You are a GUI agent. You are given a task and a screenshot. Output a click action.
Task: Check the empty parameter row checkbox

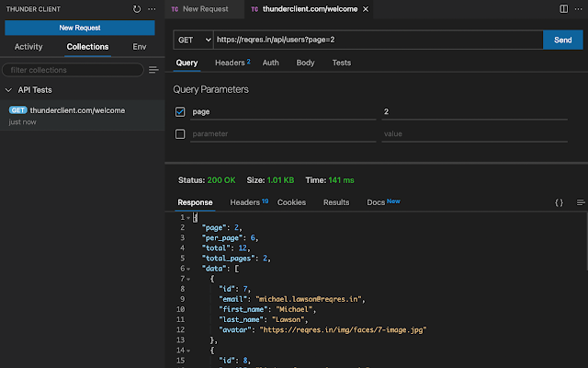(180, 134)
